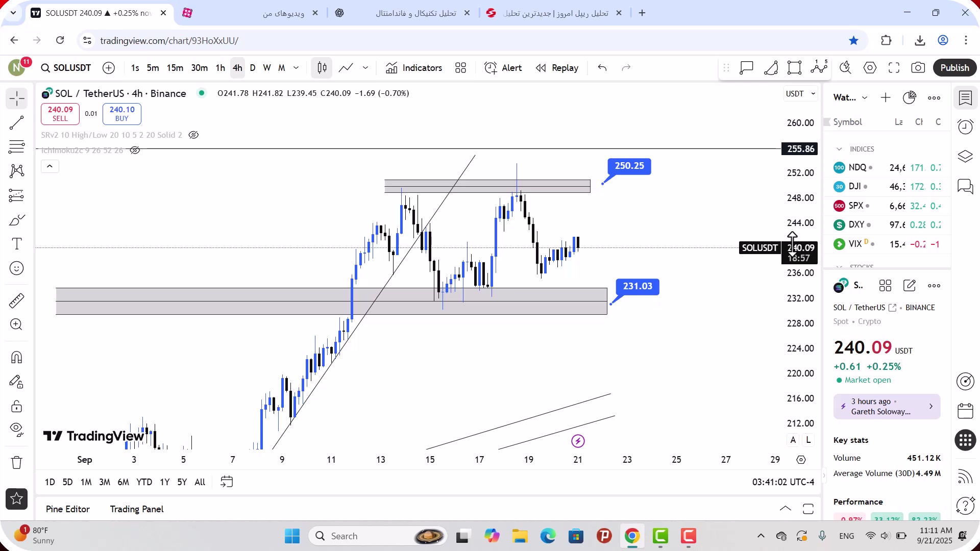Open the candlestick chart type selector
This screenshot has height=551, width=980.
[x=322, y=68]
